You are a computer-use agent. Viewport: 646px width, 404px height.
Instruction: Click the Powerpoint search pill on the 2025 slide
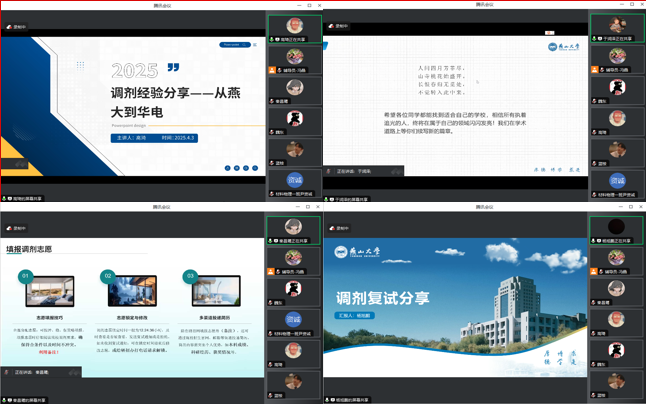tap(234, 45)
